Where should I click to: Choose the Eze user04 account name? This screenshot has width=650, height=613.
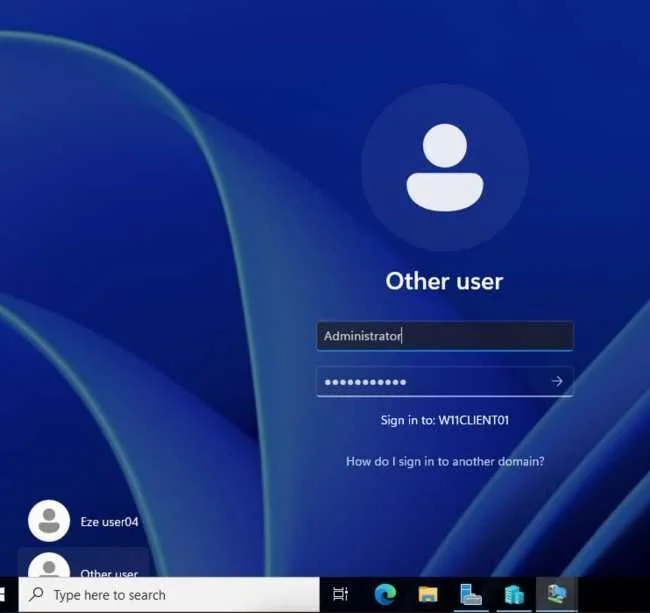click(109, 522)
